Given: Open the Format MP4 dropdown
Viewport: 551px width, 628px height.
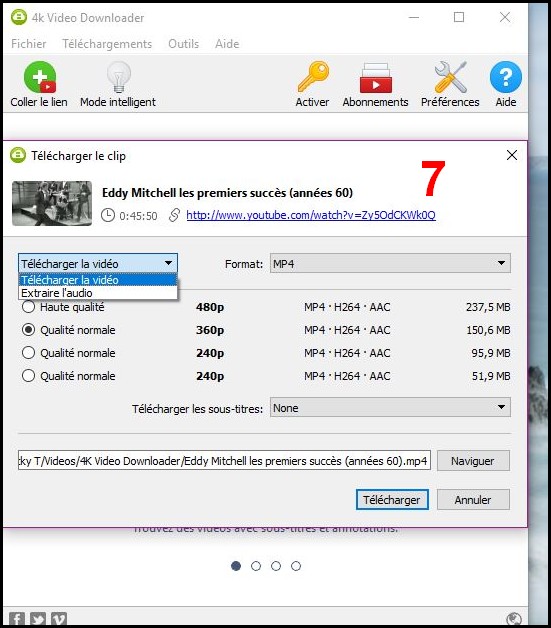Looking at the screenshot, I should point(390,264).
